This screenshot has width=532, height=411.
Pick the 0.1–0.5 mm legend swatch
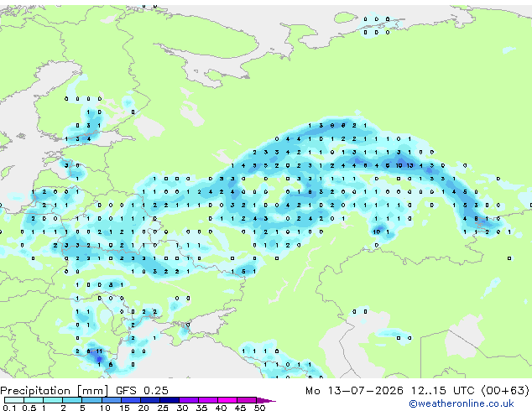(14, 400)
